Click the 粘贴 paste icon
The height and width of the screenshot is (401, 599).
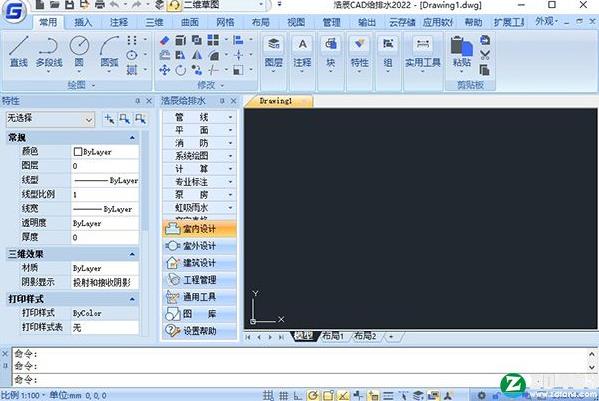coord(461,52)
